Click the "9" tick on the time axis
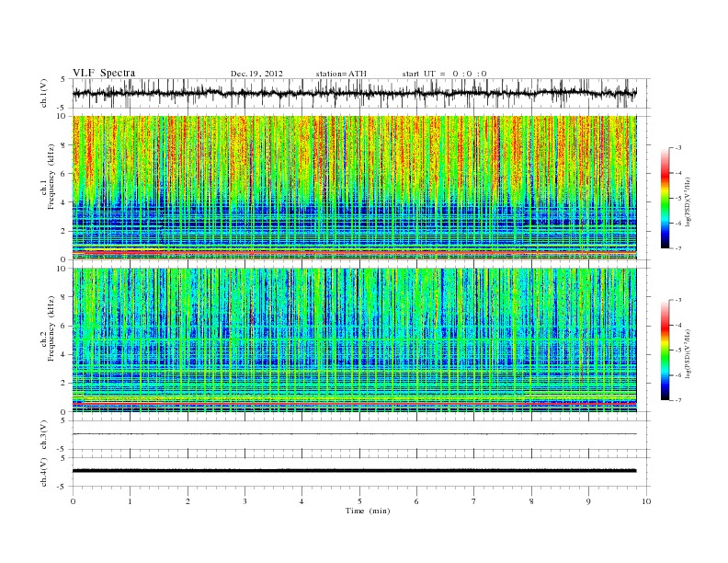Screen dimensions: 728x563 point(588,501)
